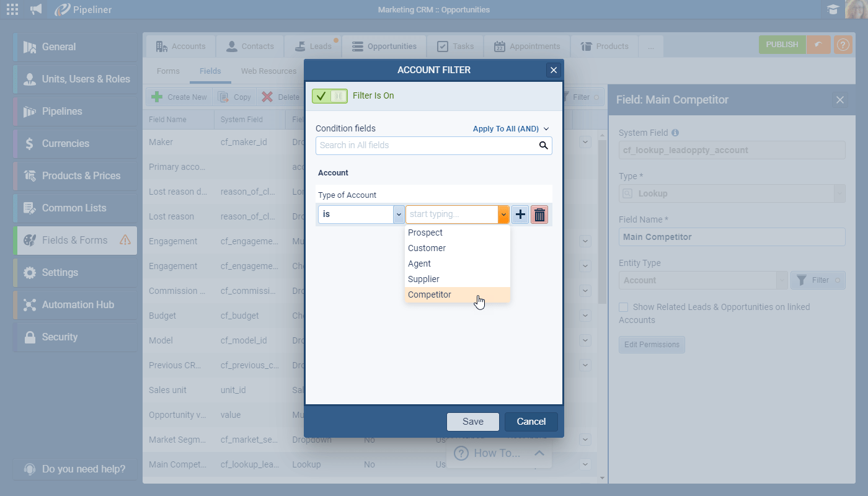Viewport: 868px width, 496px height.
Task: Click the trash icon to delete the filter condition
Action: click(x=539, y=214)
